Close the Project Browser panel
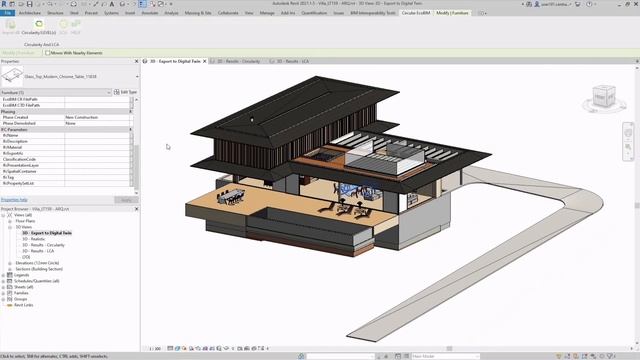This screenshot has width=640, height=360. click(x=136, y=209)
